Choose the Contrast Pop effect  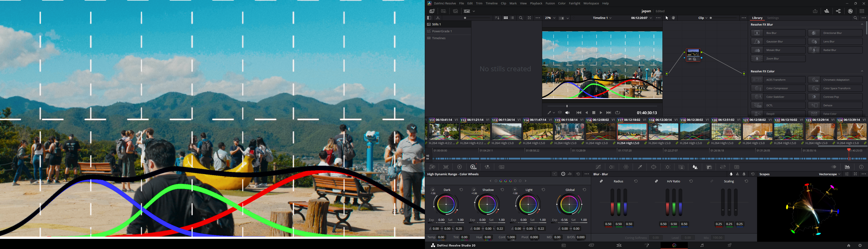pos(835,97)
